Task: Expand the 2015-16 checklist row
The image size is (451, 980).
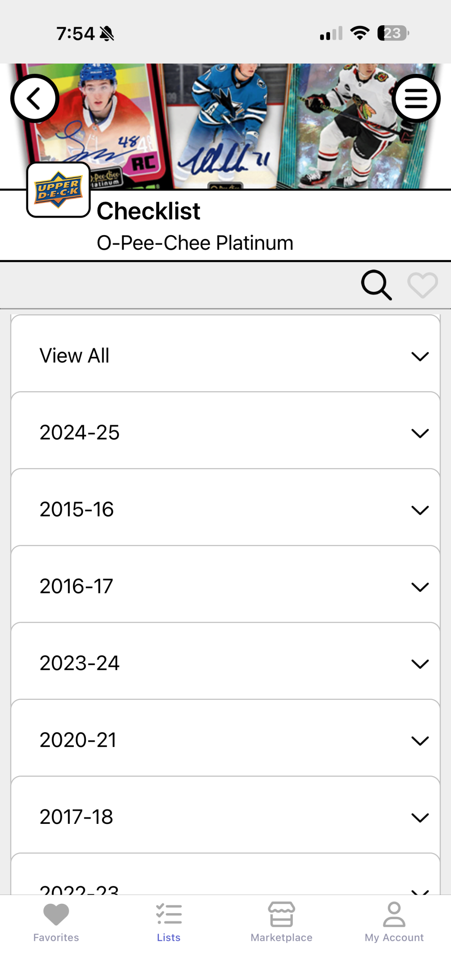Action: point(225,509)
